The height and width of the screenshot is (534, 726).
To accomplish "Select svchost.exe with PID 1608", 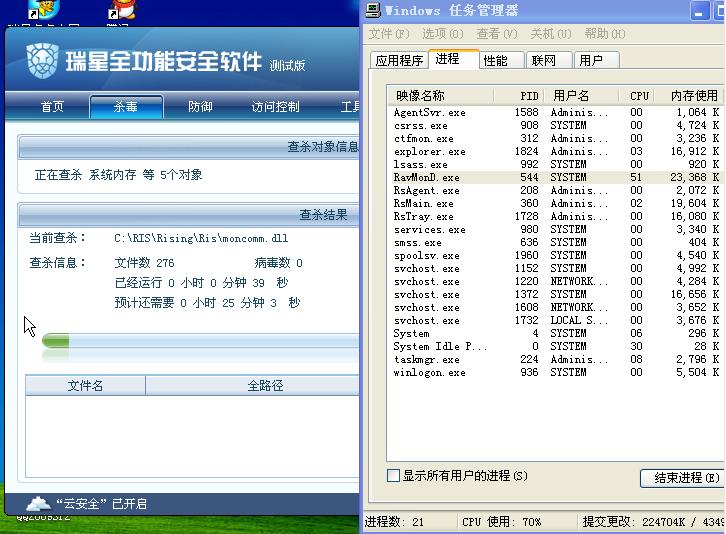I will coord(556,307).
